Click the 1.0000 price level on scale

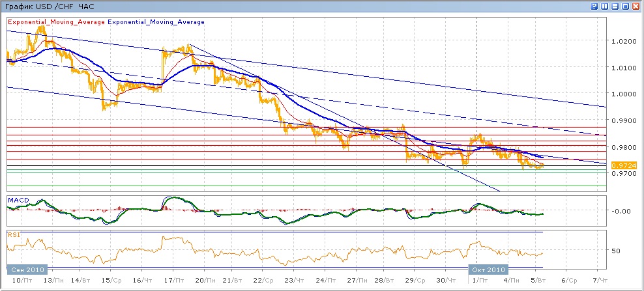point(622,94)
